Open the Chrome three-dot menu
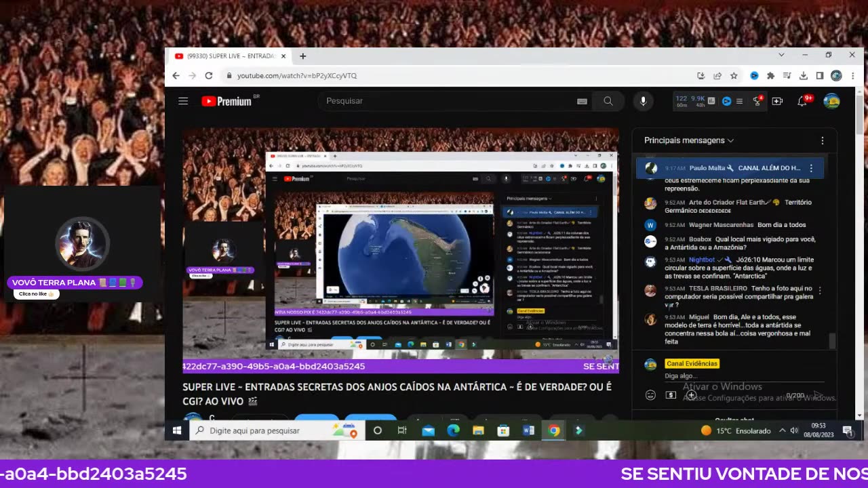Viewport: 868px width, 488px height. [853, 76]
